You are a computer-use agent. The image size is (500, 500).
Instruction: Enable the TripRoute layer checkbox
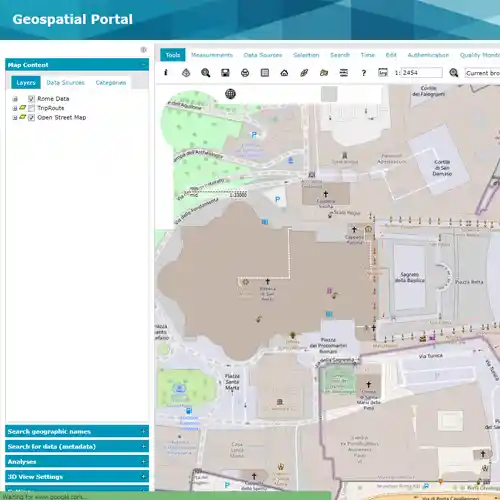[31, 108]
